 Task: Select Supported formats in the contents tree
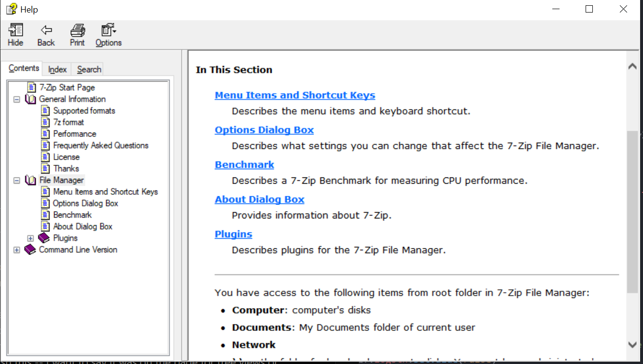point(84,111)
